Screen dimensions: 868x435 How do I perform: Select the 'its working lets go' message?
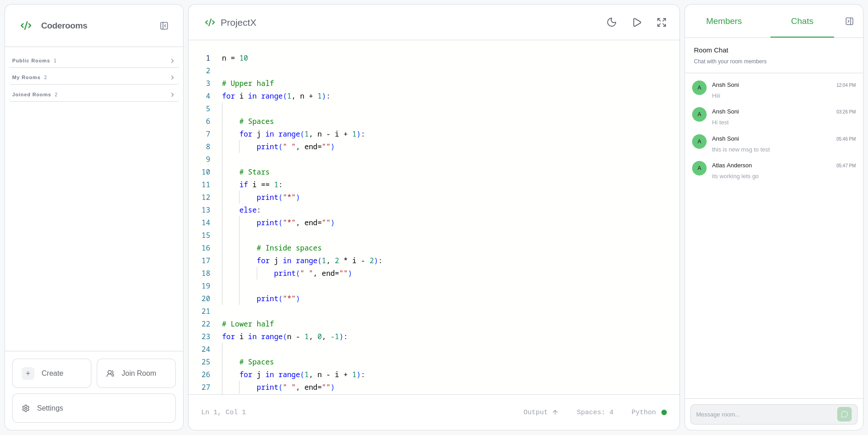coord(735,176)
